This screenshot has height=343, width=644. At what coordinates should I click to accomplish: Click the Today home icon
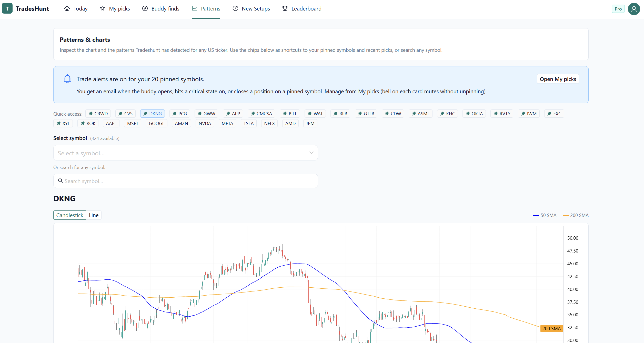click(67, 8)
